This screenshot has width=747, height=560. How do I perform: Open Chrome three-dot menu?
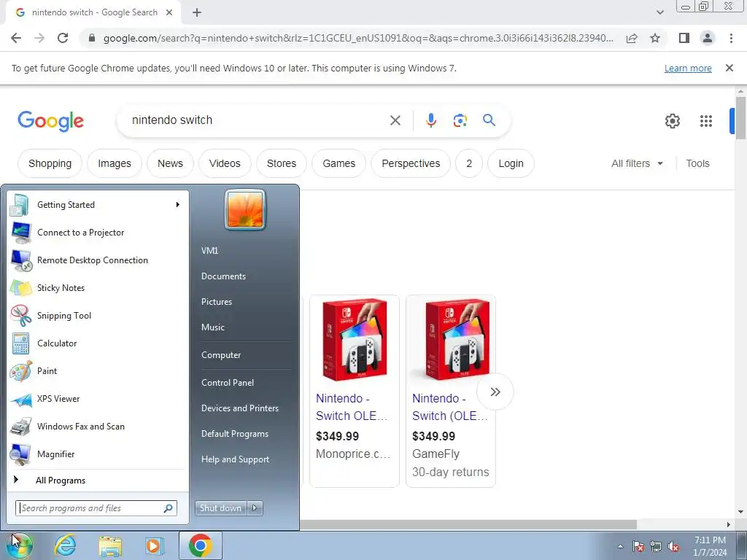tap(731, 38)
